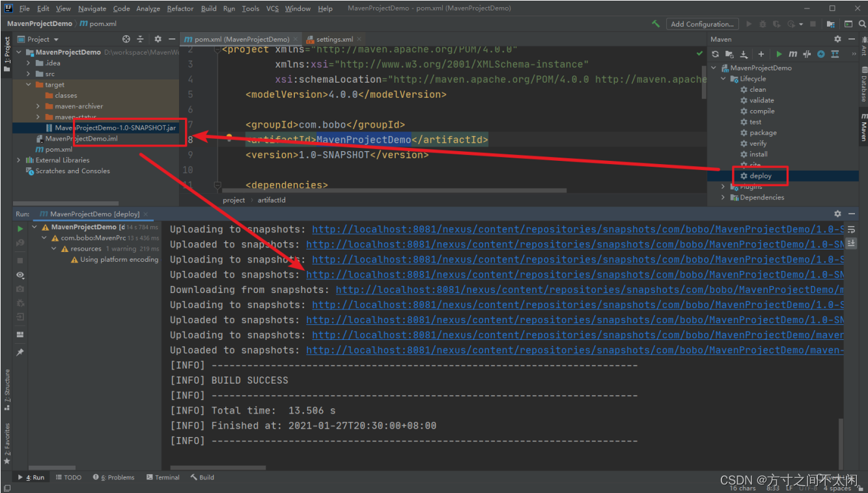Open the Refactor menu

coord(180,8)
